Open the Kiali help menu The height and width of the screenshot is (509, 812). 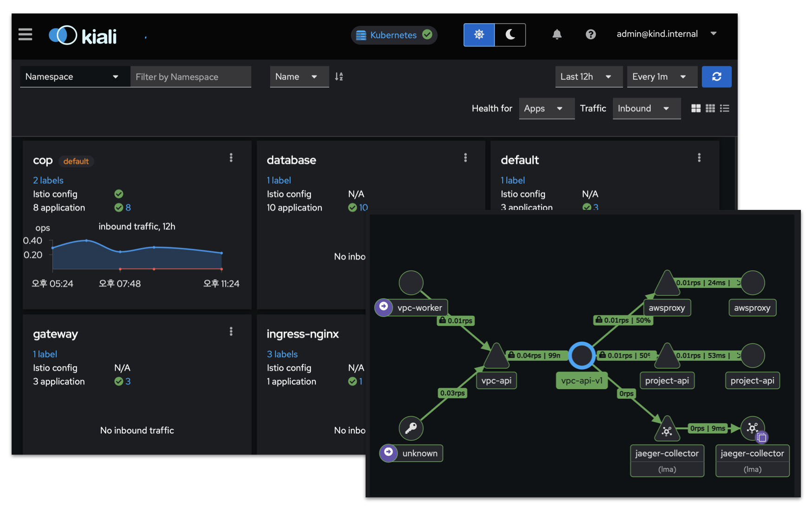pos(590,34)
